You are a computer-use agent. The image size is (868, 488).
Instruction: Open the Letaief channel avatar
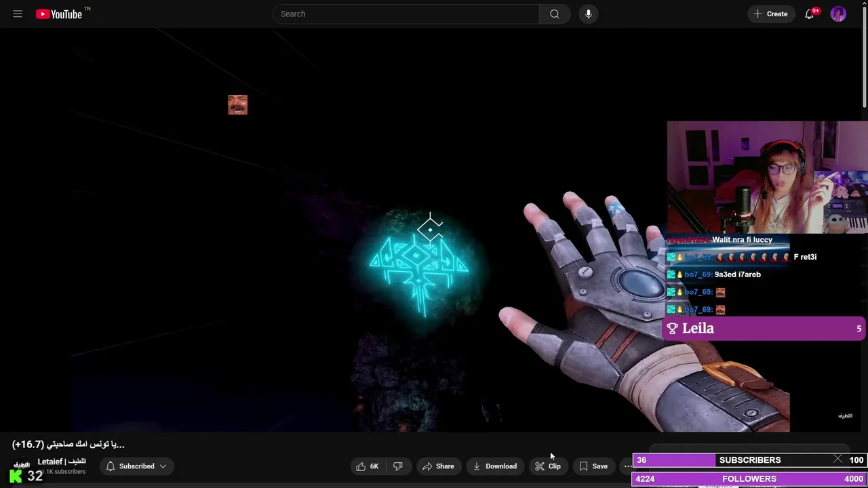[x=22, y=466]
